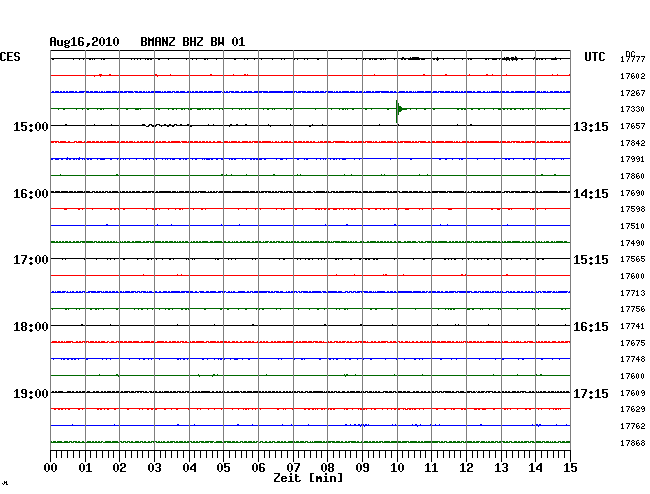This screenshot has width=650, height=494.
Task: Select the 19:00 local time label
Action: click(x=31, y=393)
